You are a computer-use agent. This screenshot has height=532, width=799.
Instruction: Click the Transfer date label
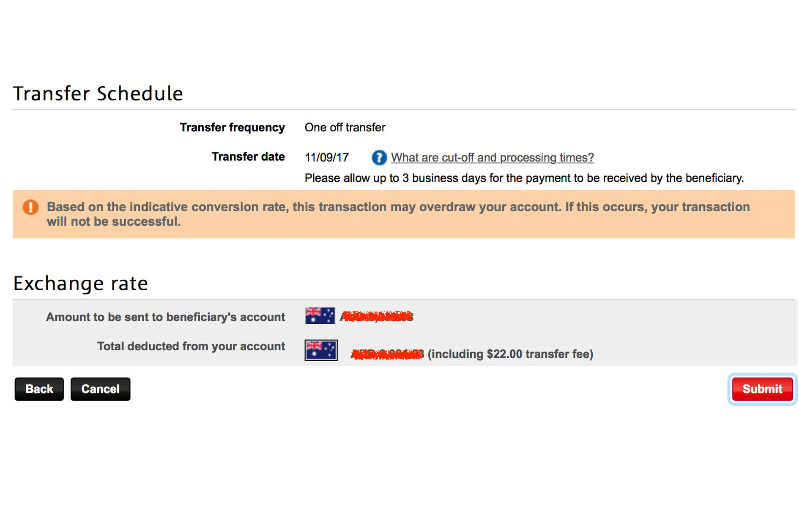click(248, 157)
